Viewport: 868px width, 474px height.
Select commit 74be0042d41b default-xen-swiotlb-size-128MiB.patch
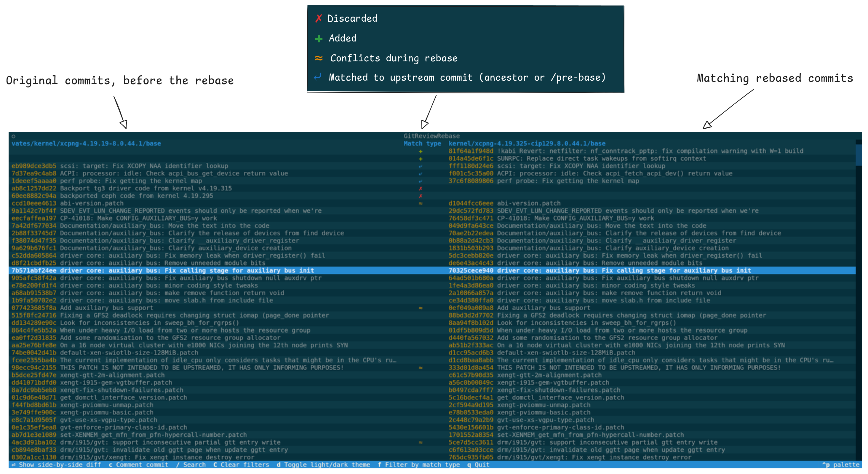click(105, 353)
